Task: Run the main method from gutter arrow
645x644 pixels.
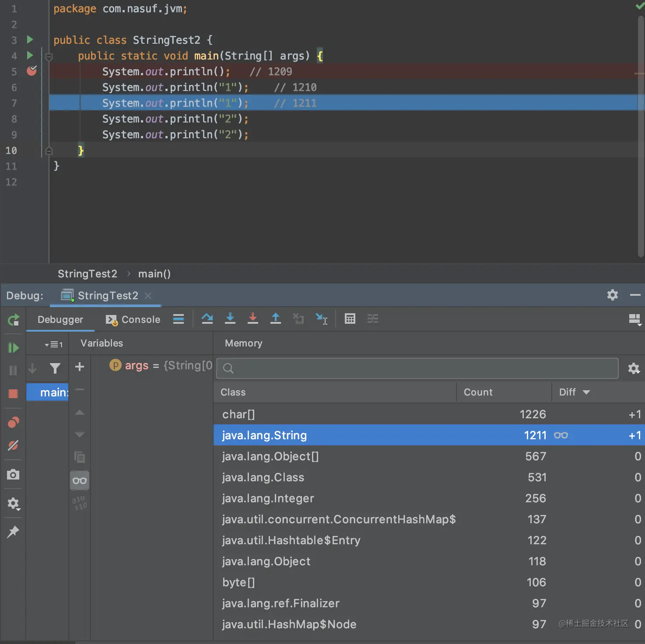Action: coord(30,56)
